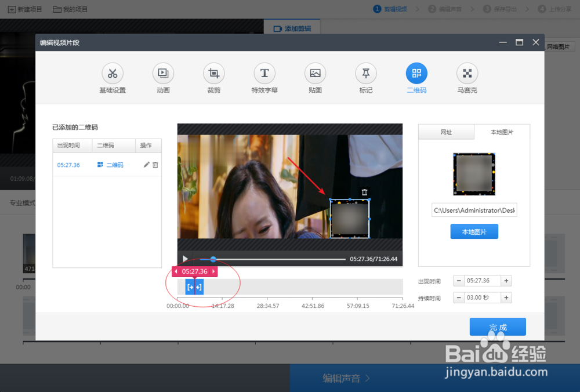
Task: Decrease 持续时间 with minus button
Action: [x=459, y=297]
